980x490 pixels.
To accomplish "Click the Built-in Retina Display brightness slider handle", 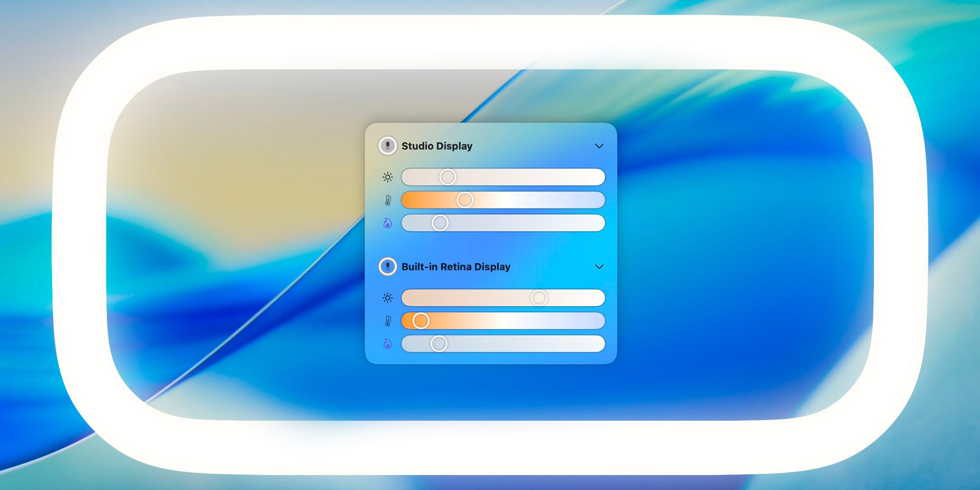I will point(539,298).
